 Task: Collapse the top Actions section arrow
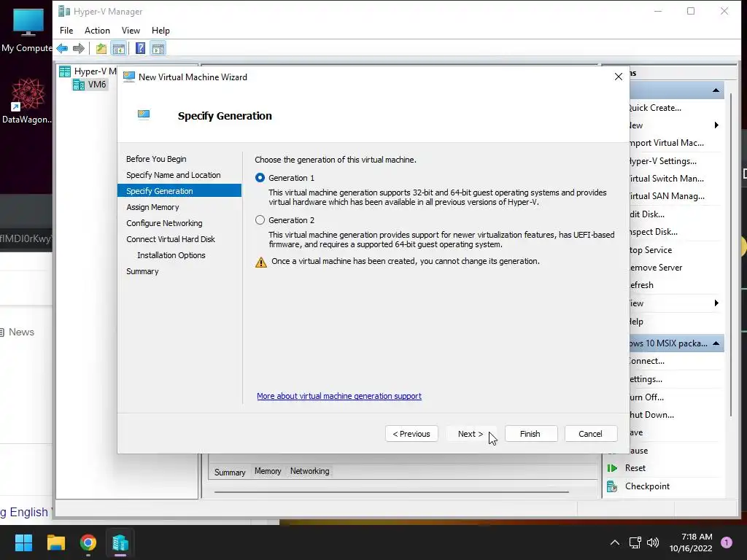[x=716, y=90]
